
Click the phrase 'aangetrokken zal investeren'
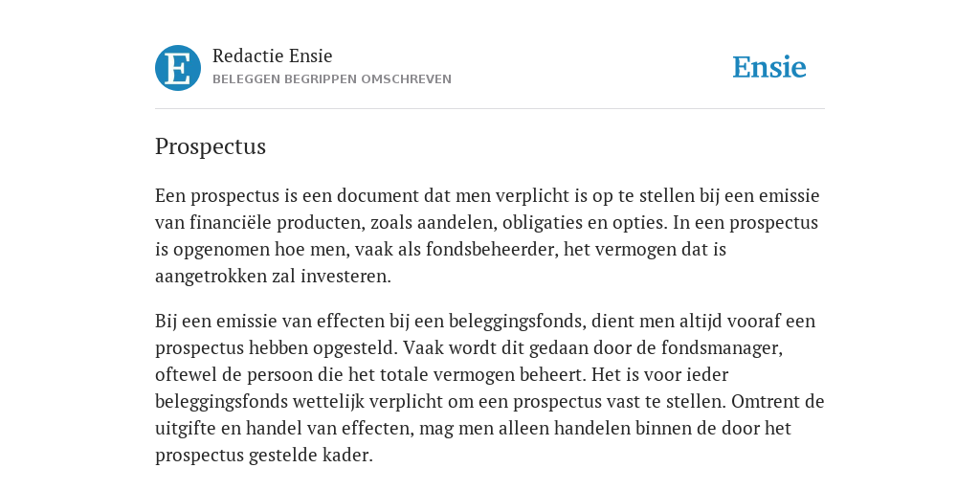pyautogui.click(x=273, y=277)
